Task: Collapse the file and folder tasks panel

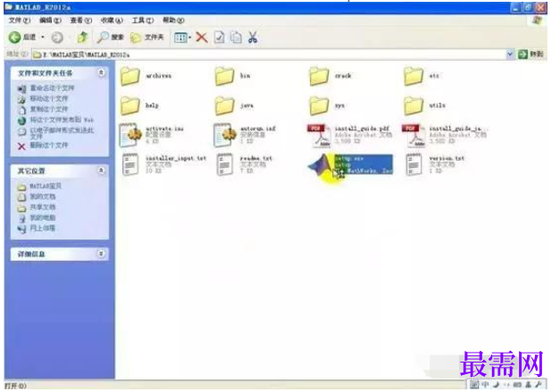Action: (x=102, y=73)
